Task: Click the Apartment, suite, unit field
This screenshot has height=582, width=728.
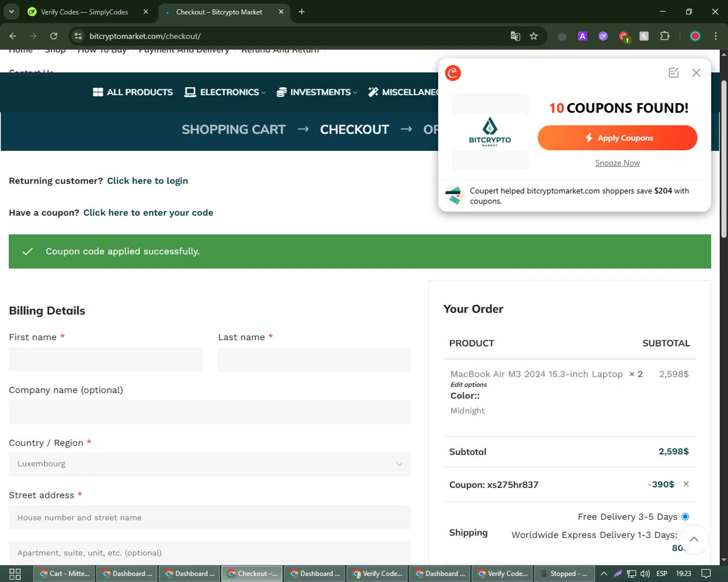Action: click(210, 553)
